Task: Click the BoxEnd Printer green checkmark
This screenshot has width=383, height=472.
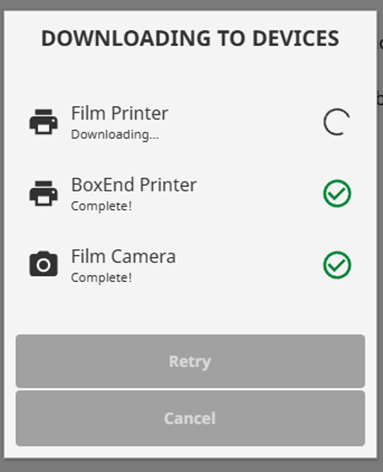Action: (x=337, y=193)
